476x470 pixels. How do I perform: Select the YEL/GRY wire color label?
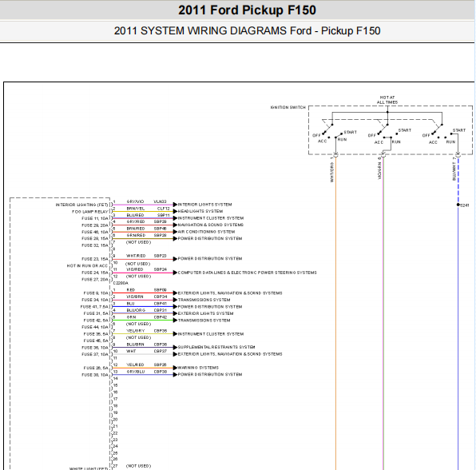(x=136, y=331)
